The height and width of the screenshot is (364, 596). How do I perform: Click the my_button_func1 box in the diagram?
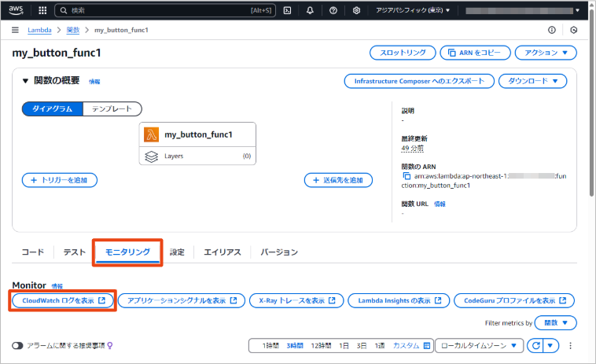(x=197, y=134)
